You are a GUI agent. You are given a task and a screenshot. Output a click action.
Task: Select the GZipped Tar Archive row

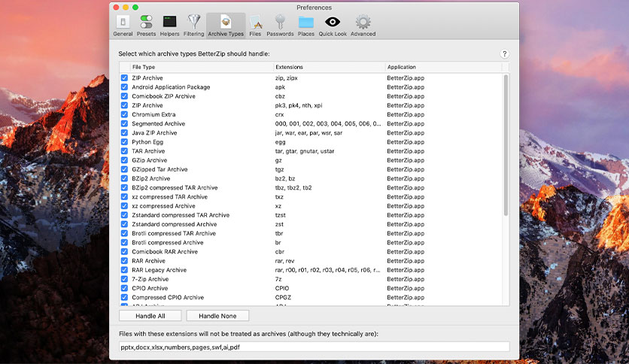point(311,169)
